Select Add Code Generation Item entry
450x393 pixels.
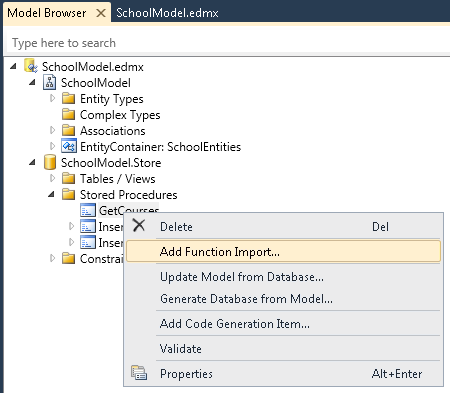click(x=235, y=324)
